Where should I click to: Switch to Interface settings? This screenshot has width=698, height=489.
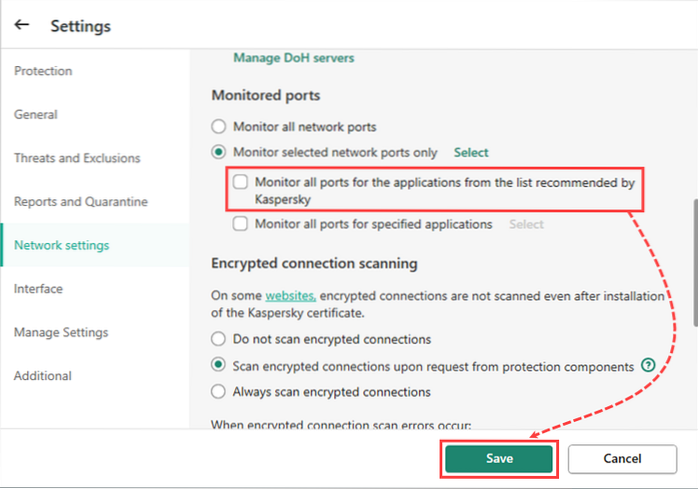click(x=38, y=289)
